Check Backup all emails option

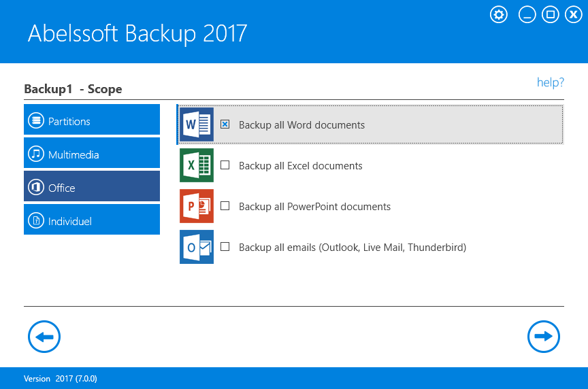coord(225,247)
